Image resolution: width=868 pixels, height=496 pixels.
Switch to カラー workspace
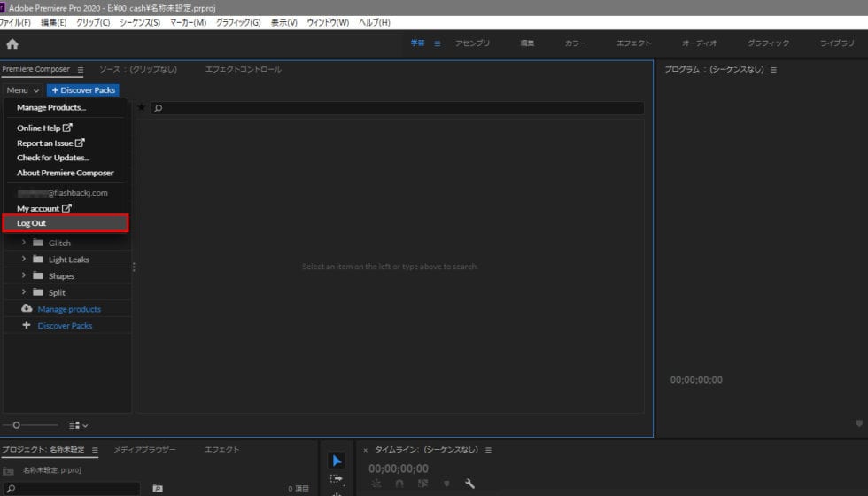click(x=575, y=43)
